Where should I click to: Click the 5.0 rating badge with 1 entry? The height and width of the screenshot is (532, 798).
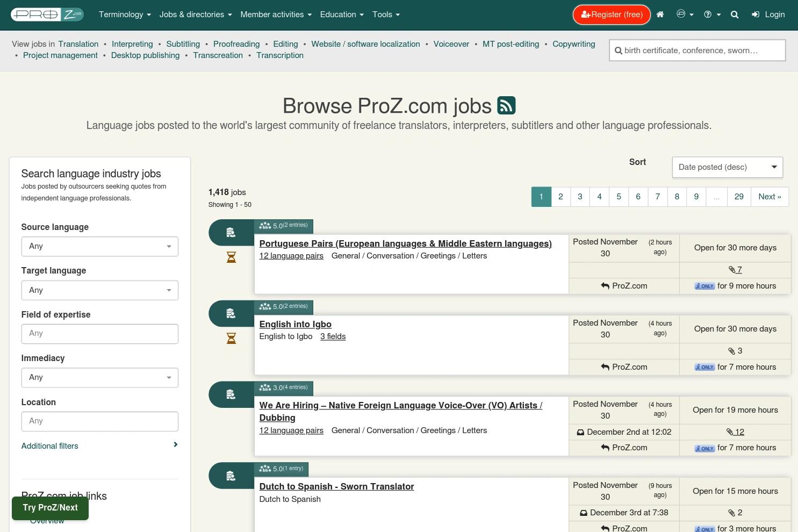pos(282,470)
